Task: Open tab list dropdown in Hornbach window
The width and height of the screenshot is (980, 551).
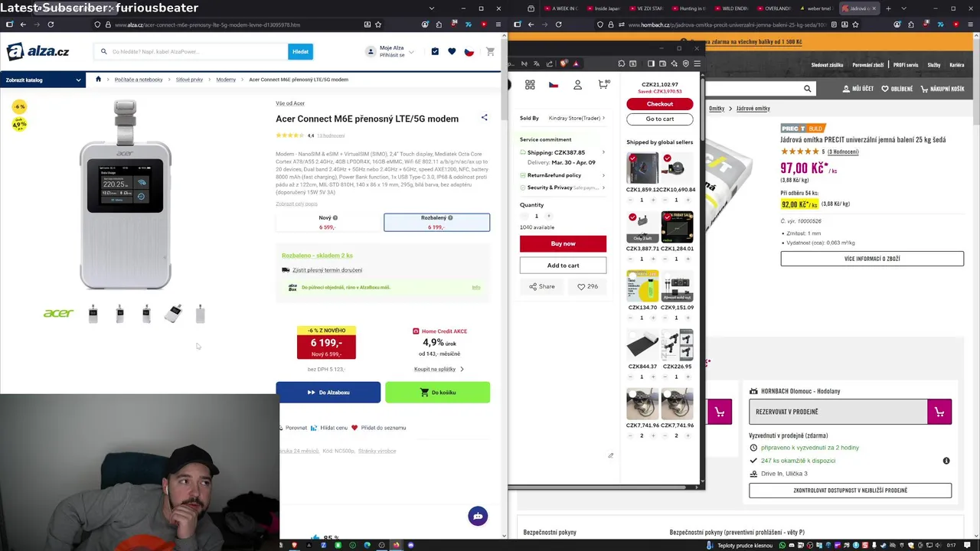Action: pyautogui.click(x=904, y=8)
